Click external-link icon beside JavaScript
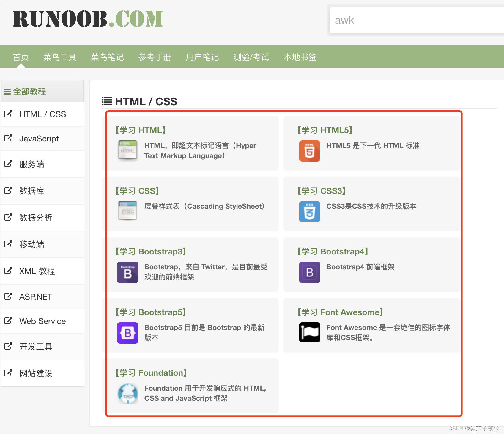 (x=8, y=138)
